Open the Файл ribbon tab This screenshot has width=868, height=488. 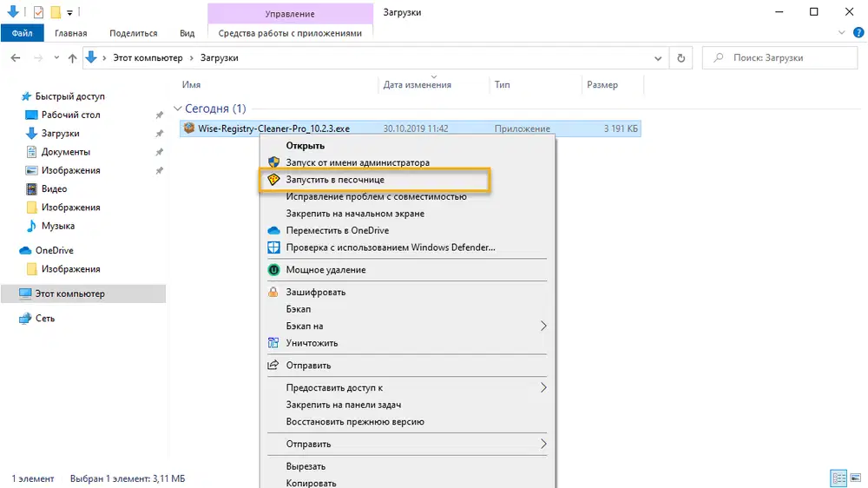pos(23,33)
